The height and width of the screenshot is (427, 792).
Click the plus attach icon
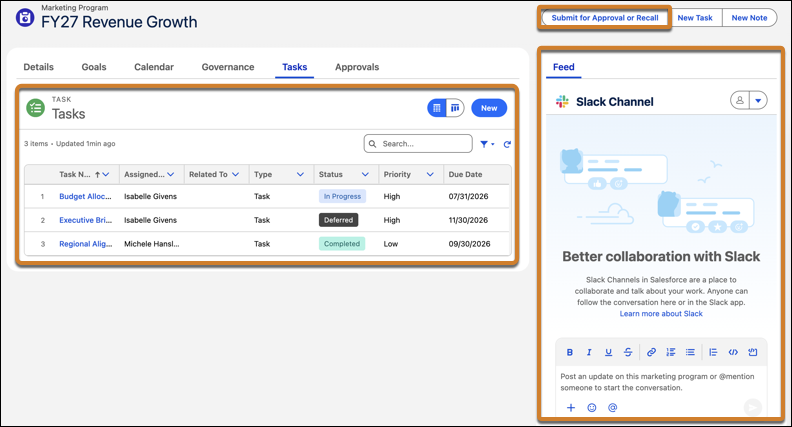pyautogui.click(x=571, y=407)
